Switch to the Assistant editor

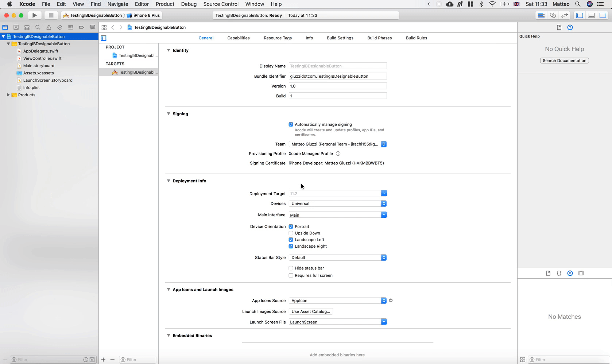pos(553,15)
